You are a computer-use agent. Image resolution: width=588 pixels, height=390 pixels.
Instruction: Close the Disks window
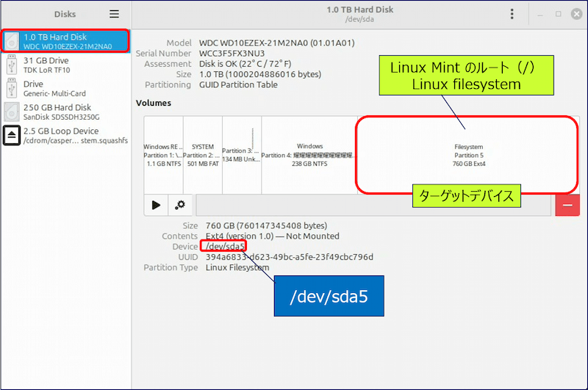tap(576, 14)
